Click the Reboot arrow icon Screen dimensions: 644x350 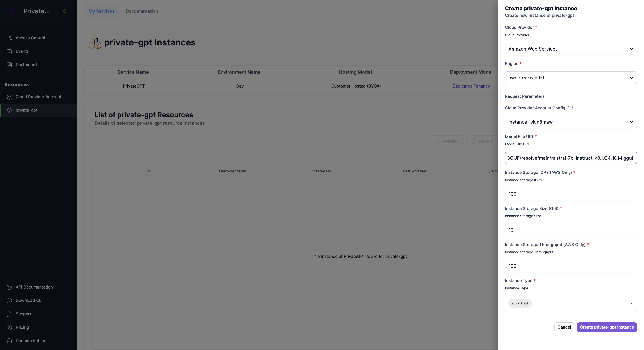pos(474,141)
